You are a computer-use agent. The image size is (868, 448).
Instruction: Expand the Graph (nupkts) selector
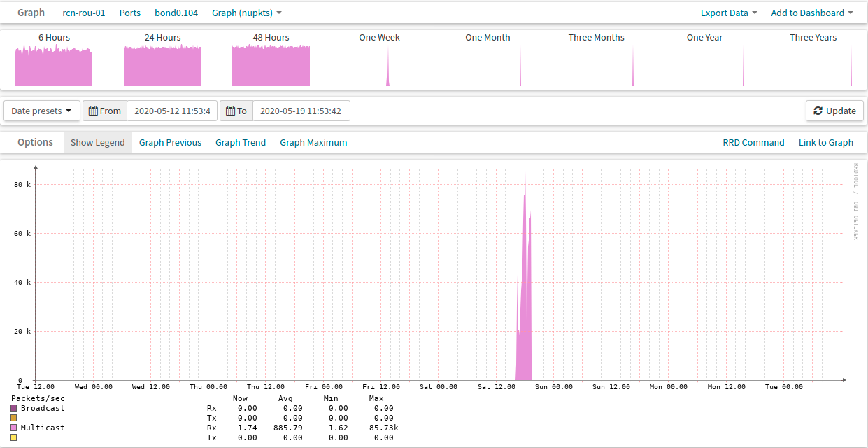247,13
